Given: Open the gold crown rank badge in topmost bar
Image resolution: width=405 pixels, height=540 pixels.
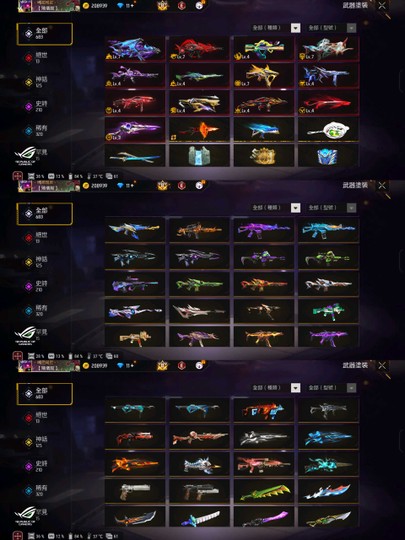Looking at the screenshot, I should click(x=162, y=5).
